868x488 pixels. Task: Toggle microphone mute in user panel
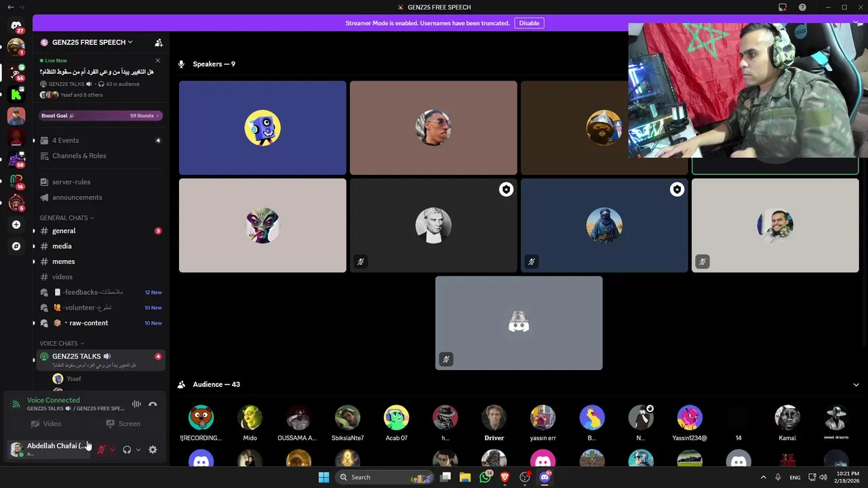(x=102, y=449)
